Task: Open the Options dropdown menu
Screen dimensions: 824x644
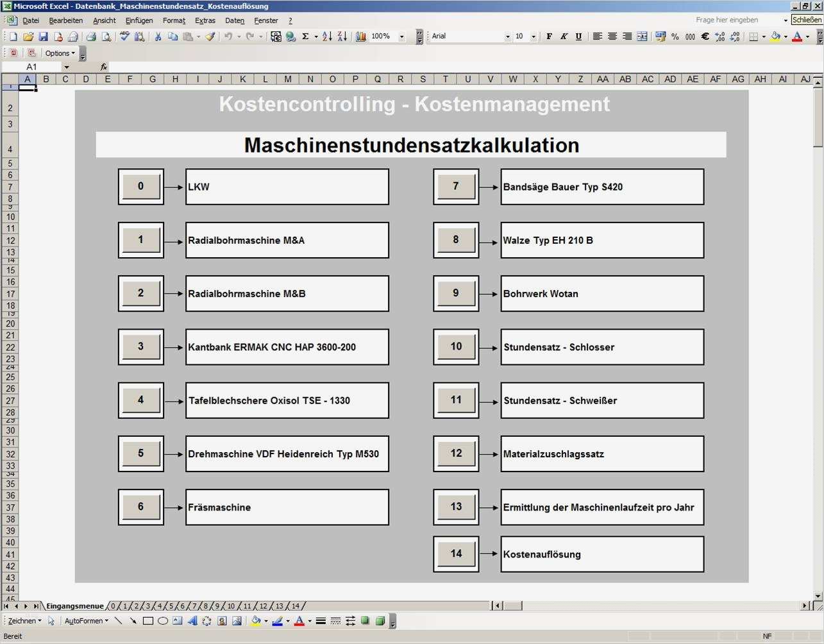Action: (x=60, y=53)
